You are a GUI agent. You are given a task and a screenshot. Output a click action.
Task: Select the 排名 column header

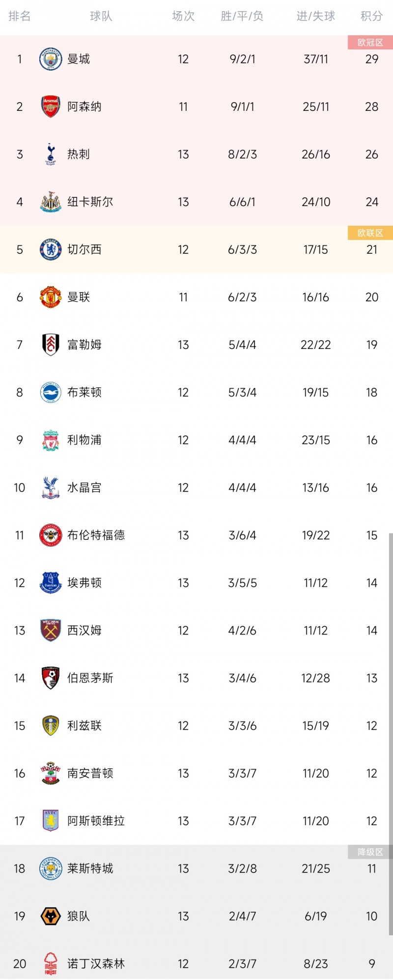pyautogui.click(x=20, y=16)
